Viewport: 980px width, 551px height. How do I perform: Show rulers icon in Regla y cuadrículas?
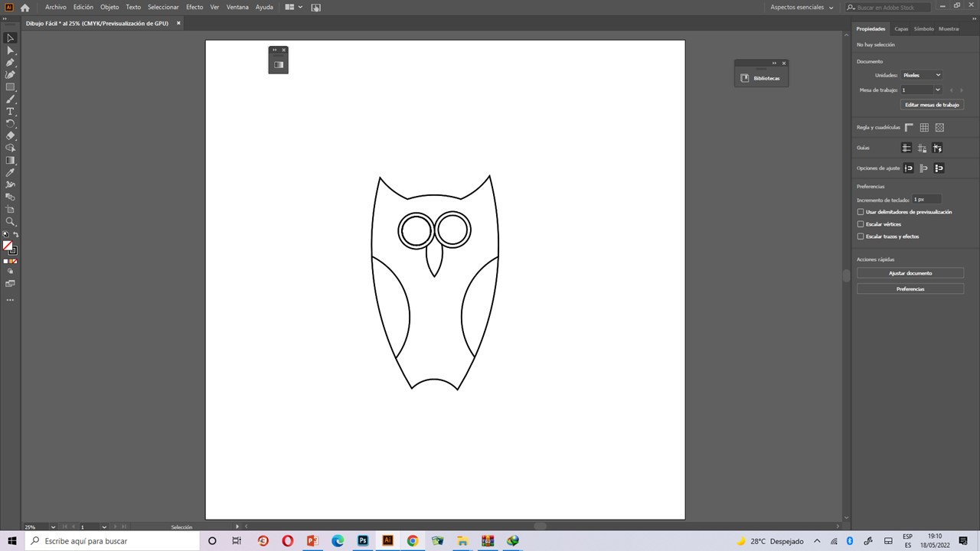pyautogui.click(x=909, y=128)
